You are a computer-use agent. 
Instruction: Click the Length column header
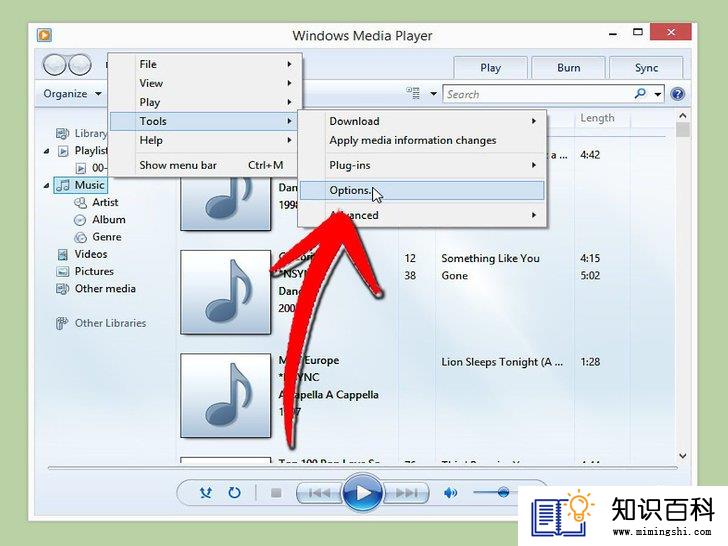(597, 118)
